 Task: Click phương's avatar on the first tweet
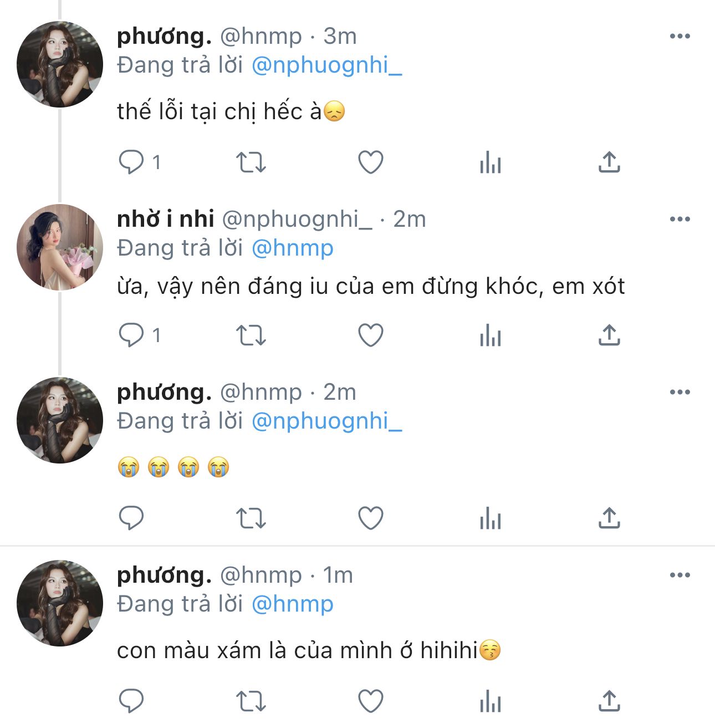(60, 64)
